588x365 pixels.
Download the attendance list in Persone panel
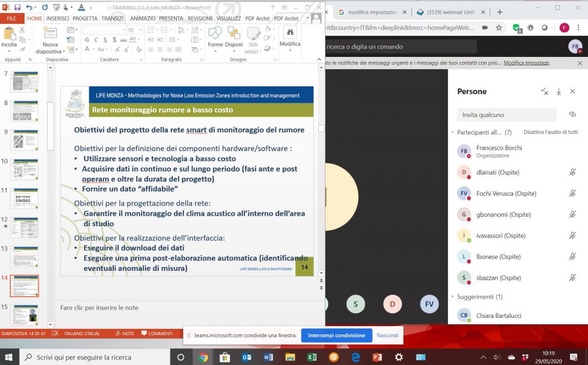click(x=559, y=92)
